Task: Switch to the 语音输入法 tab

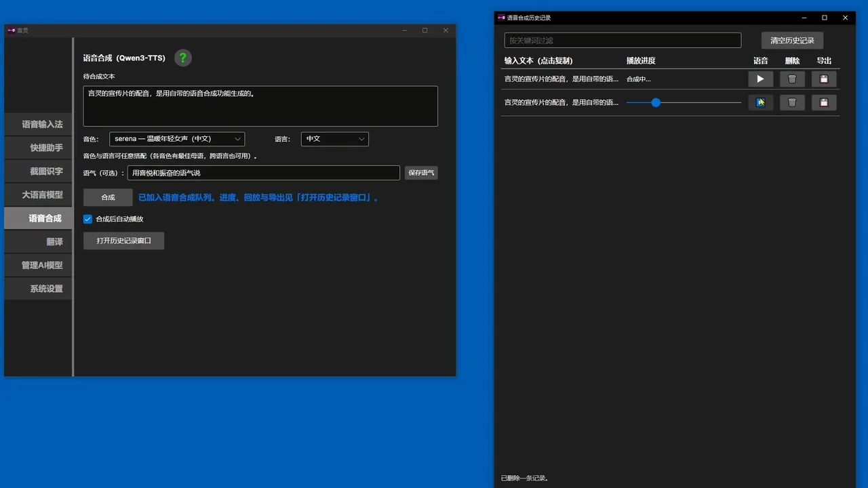Action: [x=38, y=124]
